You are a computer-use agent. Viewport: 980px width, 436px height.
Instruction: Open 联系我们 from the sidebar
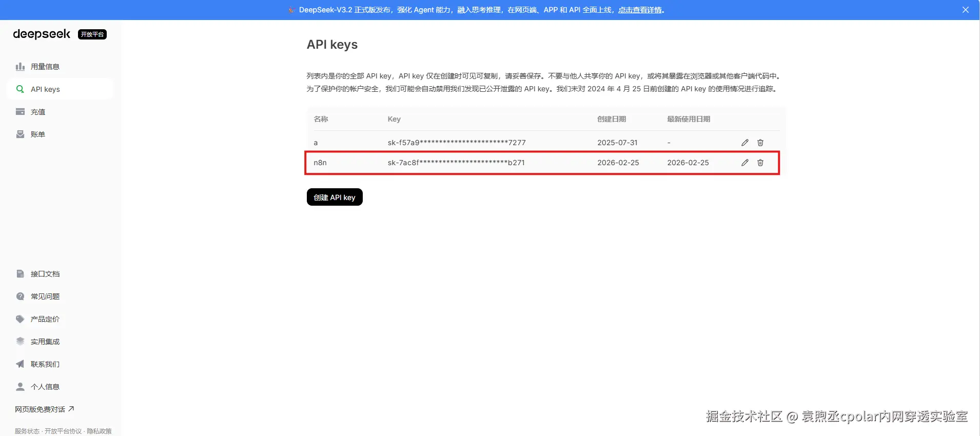(60, 364)
